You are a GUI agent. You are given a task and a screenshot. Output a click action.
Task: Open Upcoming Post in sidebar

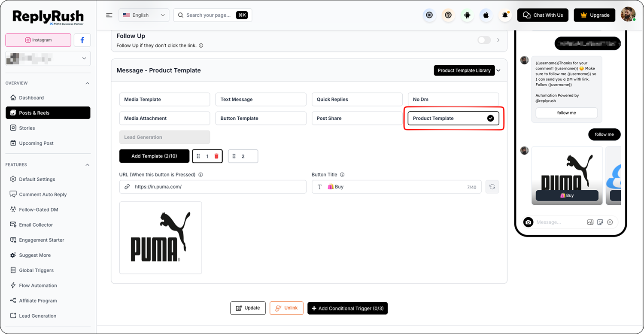(48, 143)
